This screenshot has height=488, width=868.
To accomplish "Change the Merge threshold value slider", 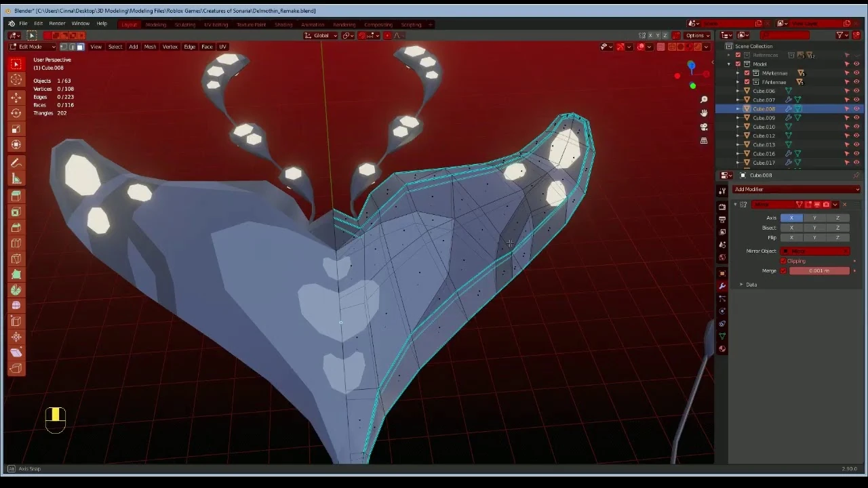I will click(819, 270).
